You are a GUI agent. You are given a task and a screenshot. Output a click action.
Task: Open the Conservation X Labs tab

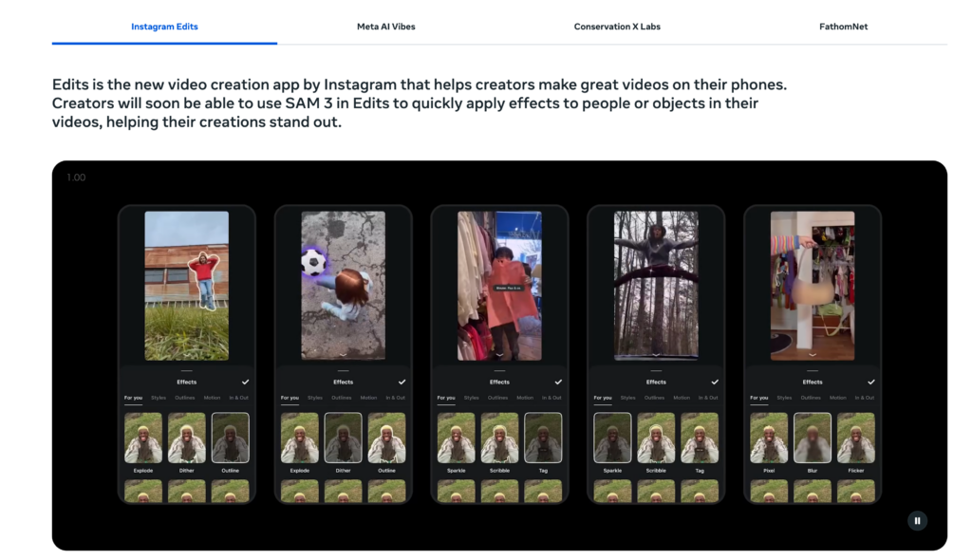(x=617, y=27)
